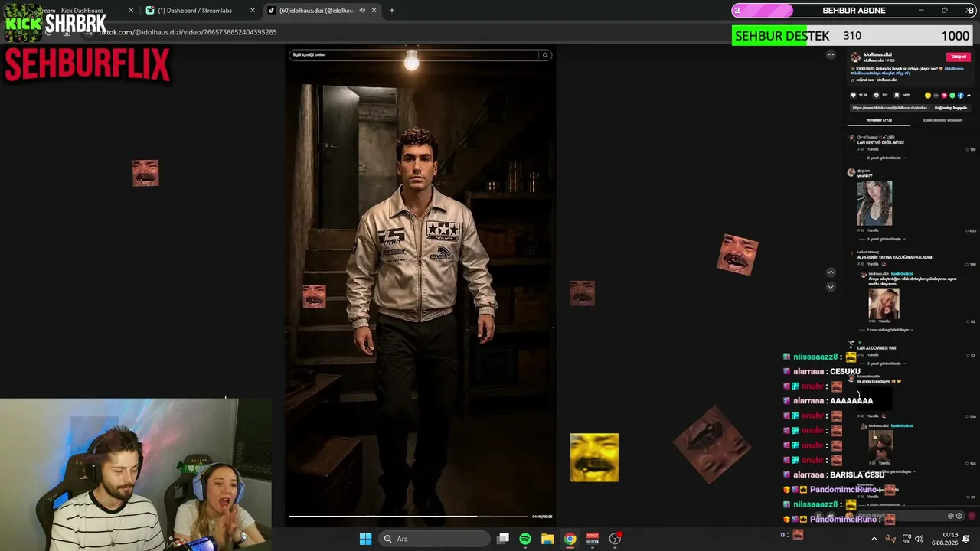980x551 pixels.
Task: Open the three-dot video options menu
Action: point(831,55)
